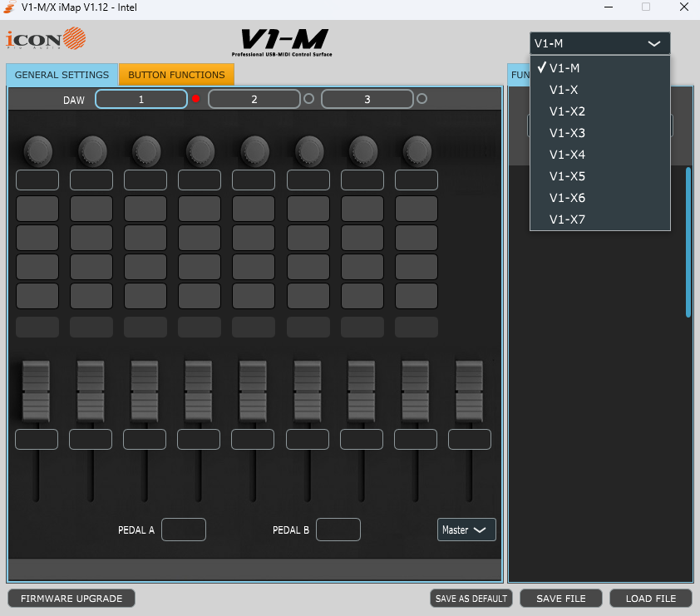Click the channel 2 fader cap
This screenshot has width=700, height=616.
pos(91,392)
